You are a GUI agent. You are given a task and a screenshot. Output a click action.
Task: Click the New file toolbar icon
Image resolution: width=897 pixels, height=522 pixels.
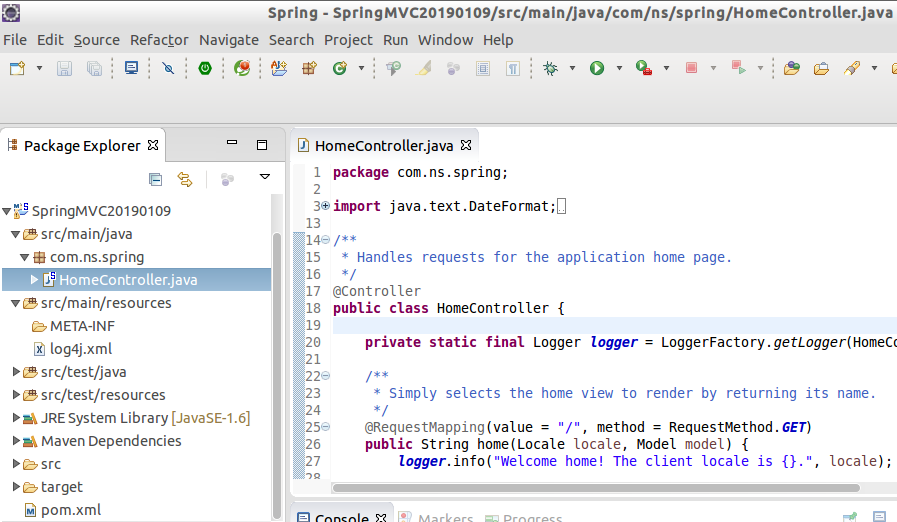(18, 69)
